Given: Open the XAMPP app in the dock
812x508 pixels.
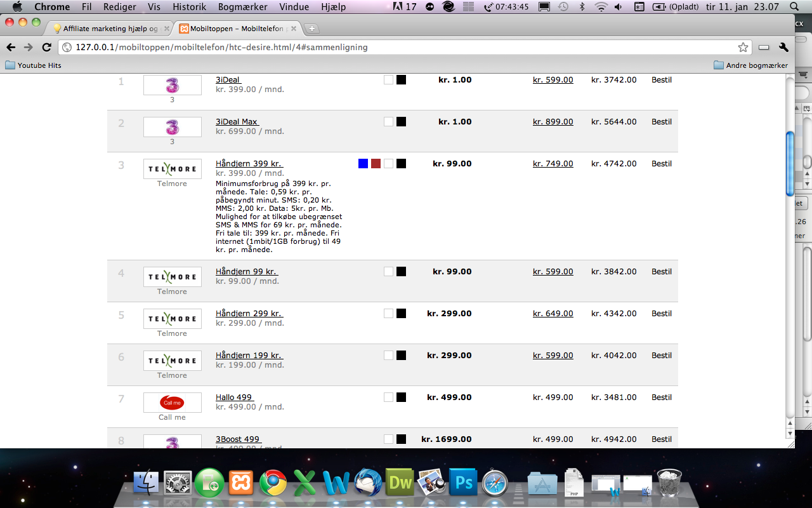Looking at the screenshot, I should [241, 483].
